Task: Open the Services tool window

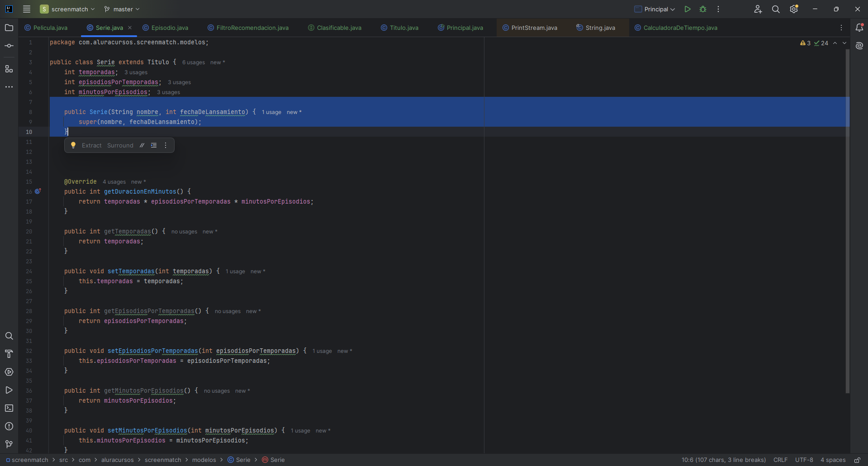Action: point(9,372)
